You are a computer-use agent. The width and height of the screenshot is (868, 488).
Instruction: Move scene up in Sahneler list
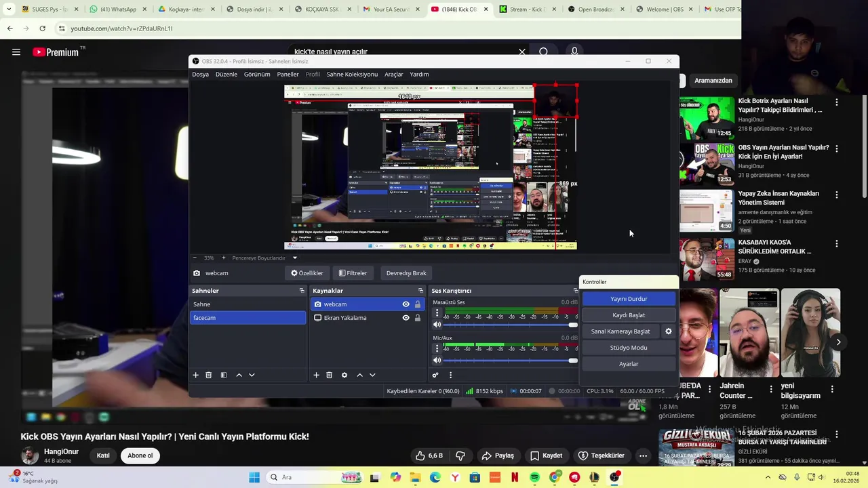239,375
